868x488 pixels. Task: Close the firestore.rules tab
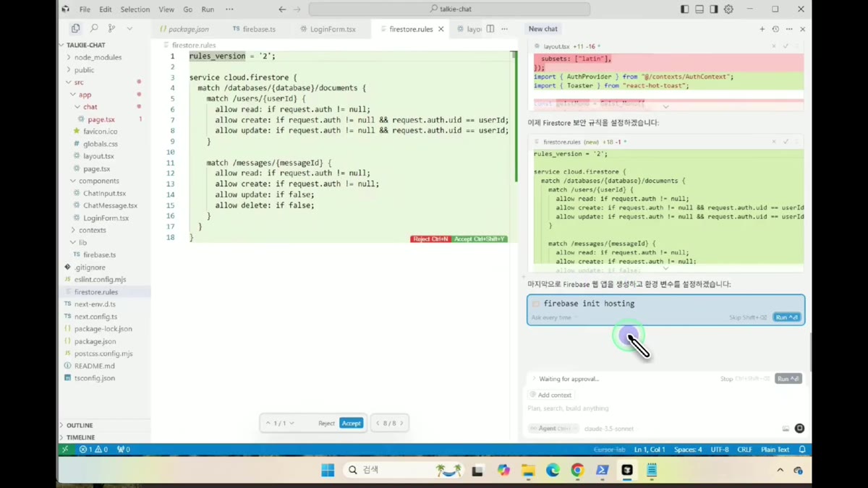(441, 29)
